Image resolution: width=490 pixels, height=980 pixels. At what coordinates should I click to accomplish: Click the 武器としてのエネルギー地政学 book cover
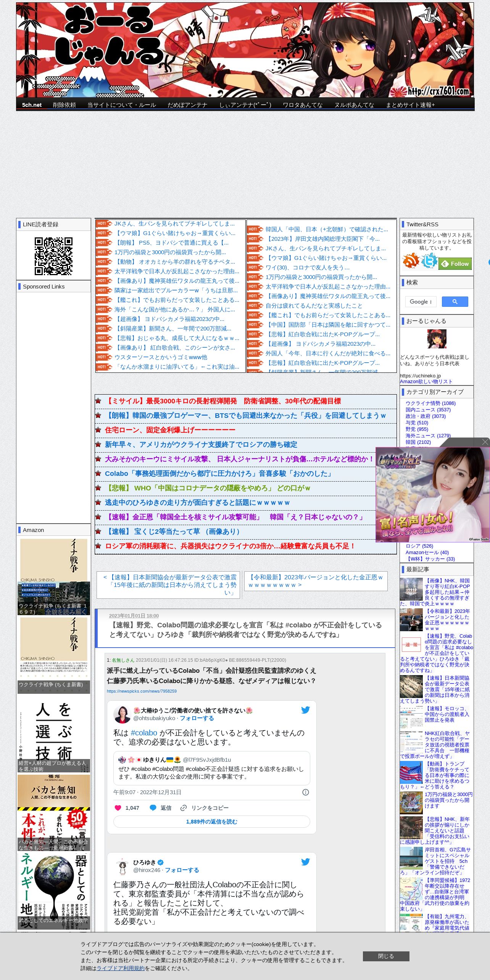(x=54, y=891)
